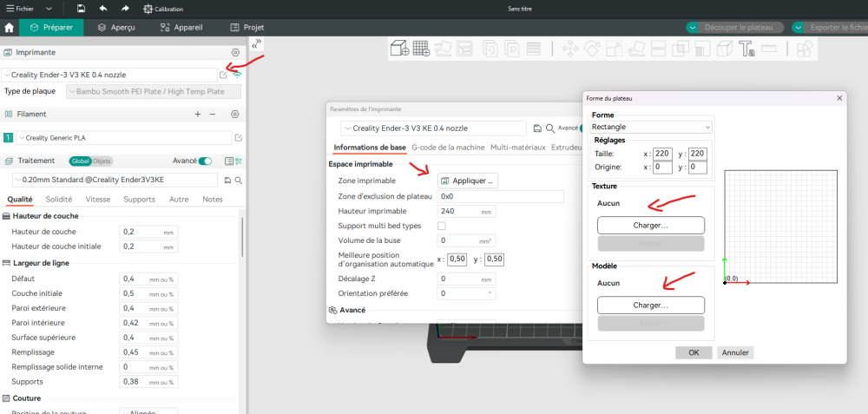Click the Hauteur imprimable input field
The image size is (868, 414).
point(466,211)
